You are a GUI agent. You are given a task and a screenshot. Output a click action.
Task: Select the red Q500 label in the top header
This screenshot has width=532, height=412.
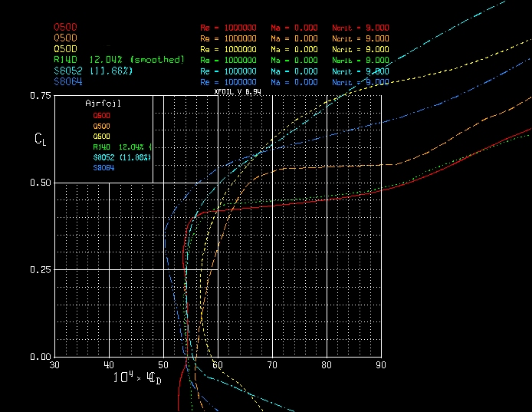click(x=65, y=27)
